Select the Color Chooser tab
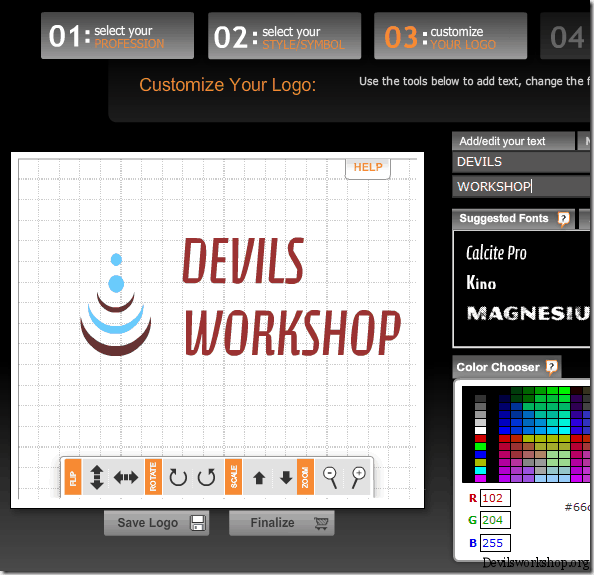Viewport: 594px width, 575px height. (x=506, y=367)
